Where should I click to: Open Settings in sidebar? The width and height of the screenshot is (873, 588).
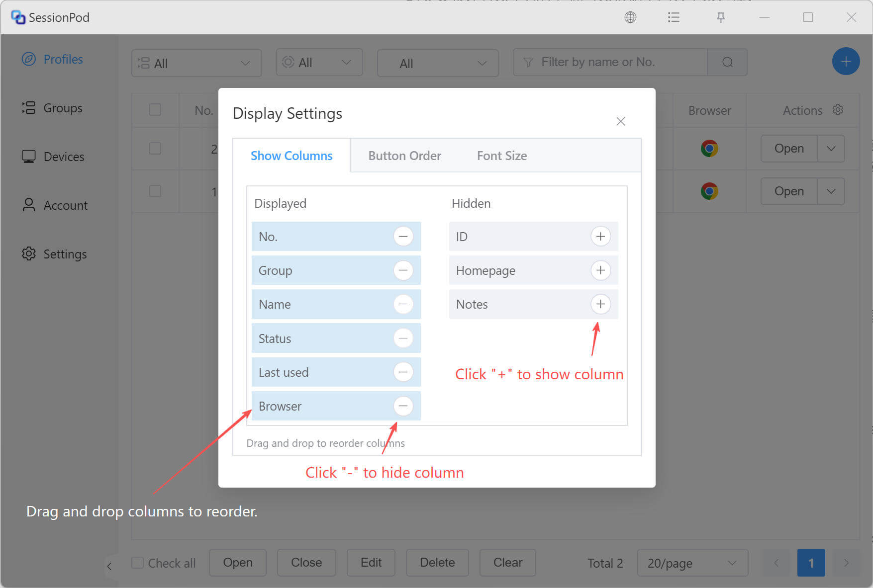click(x=54, y=254)
